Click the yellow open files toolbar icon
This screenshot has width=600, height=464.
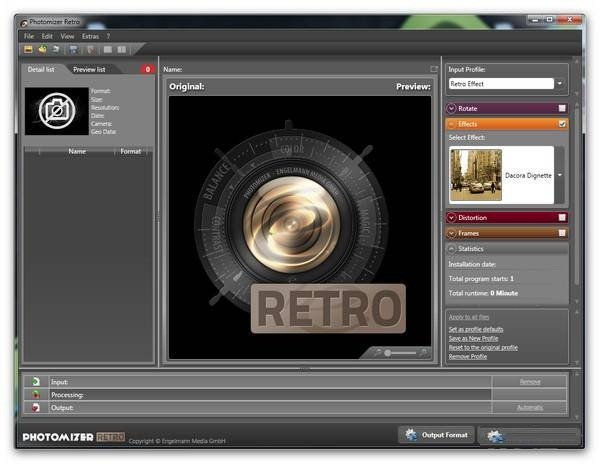pos(28,49)
